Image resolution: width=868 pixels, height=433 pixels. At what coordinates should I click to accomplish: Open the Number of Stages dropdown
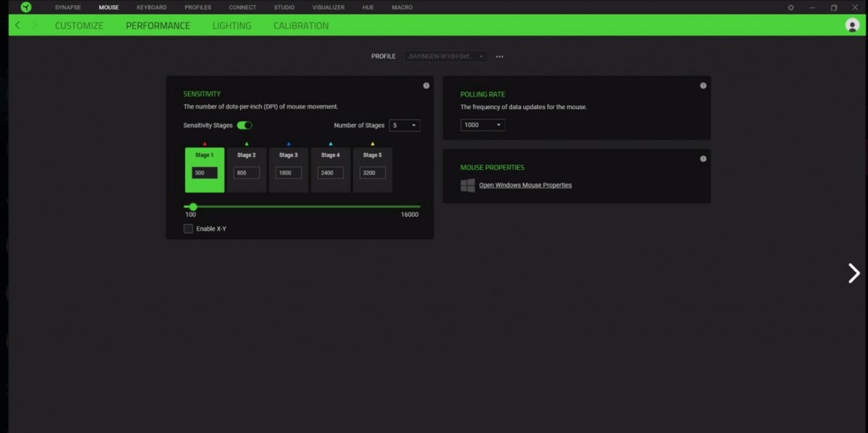(404, 125)
